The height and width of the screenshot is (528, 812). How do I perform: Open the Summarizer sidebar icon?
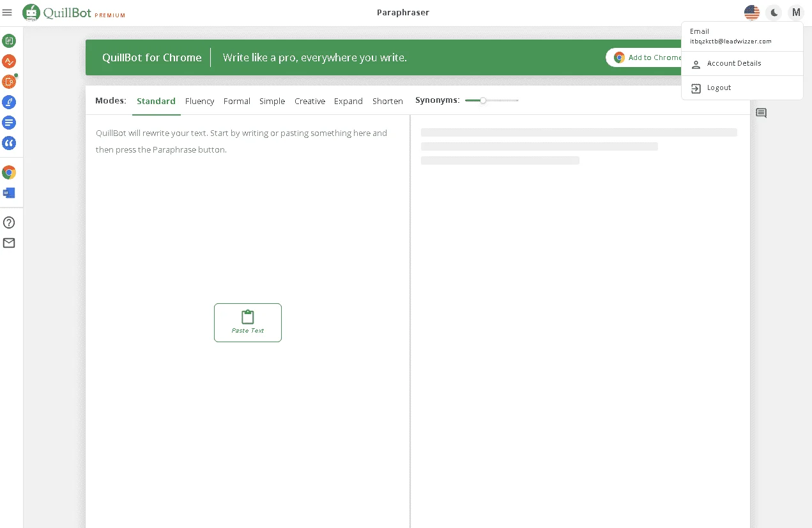point(9,123)
